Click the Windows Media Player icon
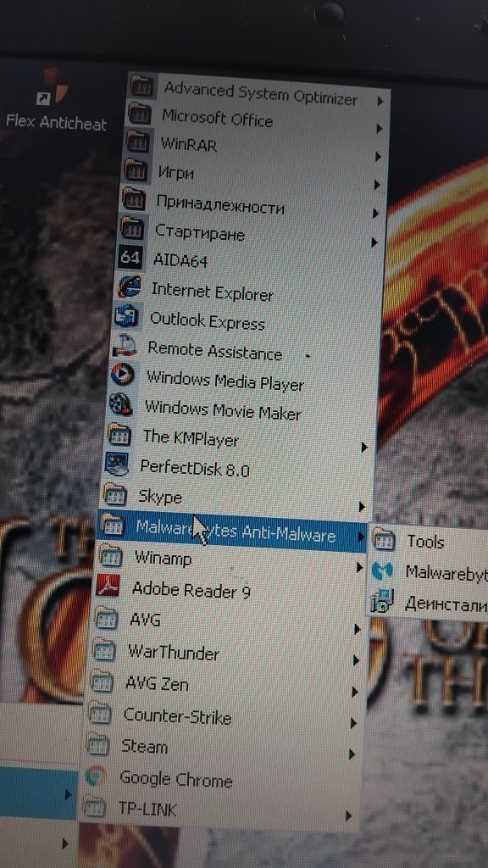This screenshot has width=488, height=868. click(x=122, y=375)
